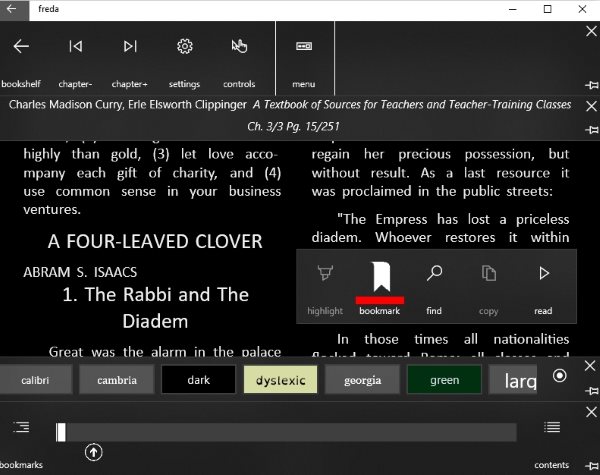Minimize the freda window

(513, 9)
